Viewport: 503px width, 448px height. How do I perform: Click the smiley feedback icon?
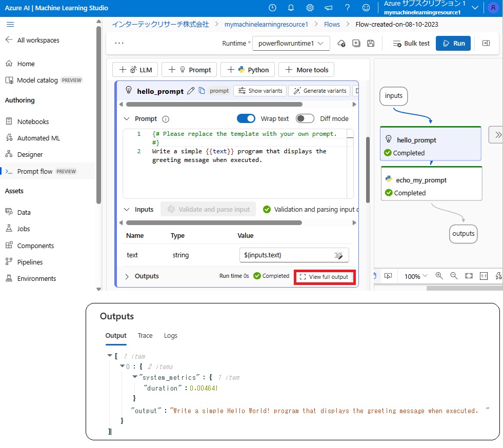point(366,8)
